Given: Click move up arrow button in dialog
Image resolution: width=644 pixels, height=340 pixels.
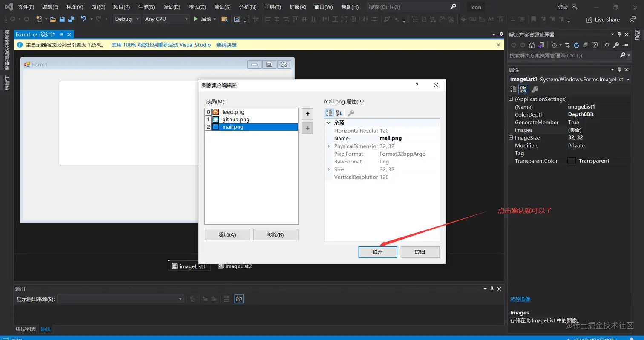Looking at the screenshot, I should (307, 114).
